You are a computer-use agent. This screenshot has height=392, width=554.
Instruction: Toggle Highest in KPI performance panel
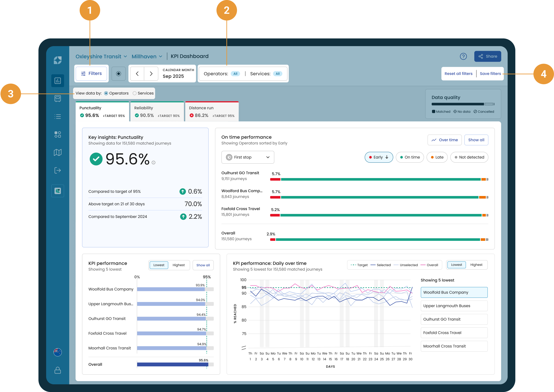tap(178, 265)
